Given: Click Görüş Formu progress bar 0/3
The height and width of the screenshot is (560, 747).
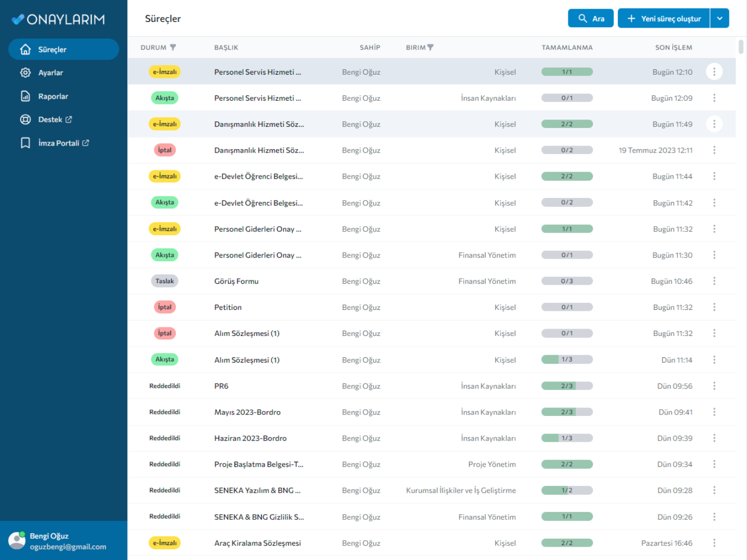Looking at the screenshot, I should click(567, 281).
